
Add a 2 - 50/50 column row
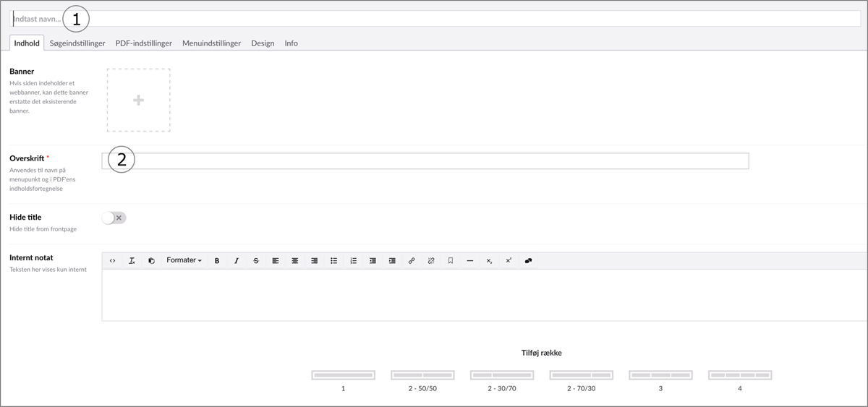(x=422, y=375)
